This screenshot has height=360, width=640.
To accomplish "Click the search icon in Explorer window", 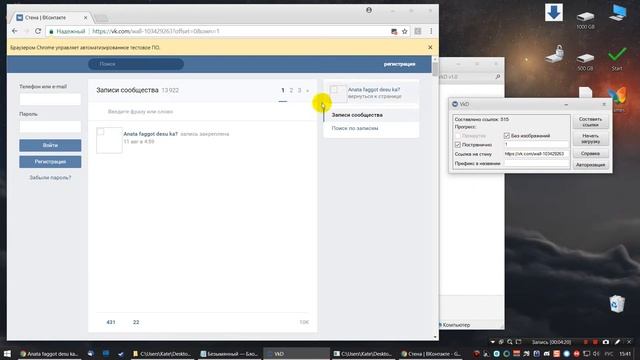I will (498, 77).
